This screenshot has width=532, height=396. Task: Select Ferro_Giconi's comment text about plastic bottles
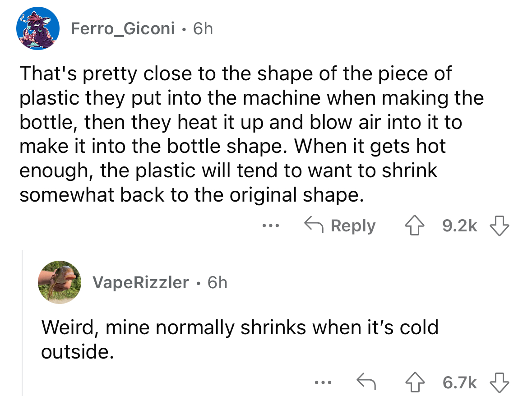(x=252, y=134)
